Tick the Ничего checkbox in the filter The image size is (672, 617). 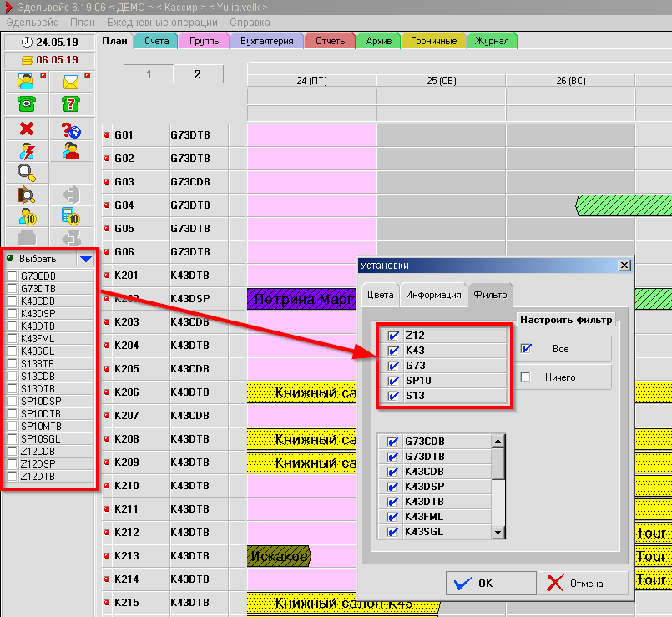(526, 377)
